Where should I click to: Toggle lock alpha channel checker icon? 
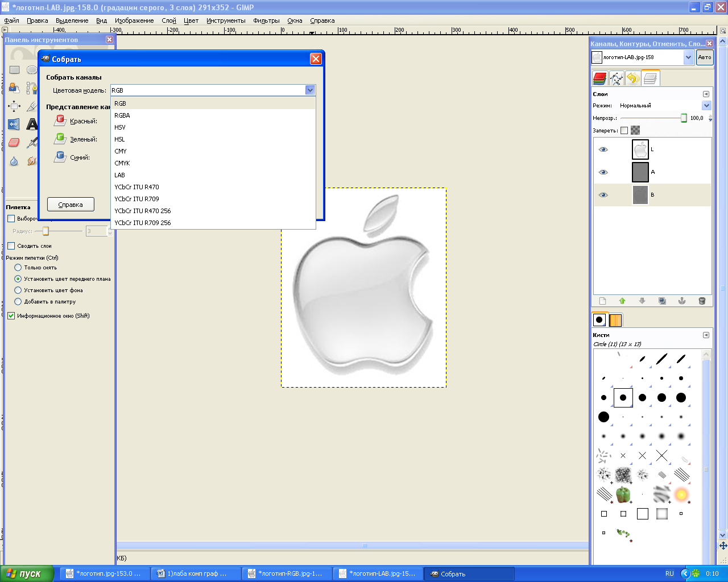pos(635,130)
